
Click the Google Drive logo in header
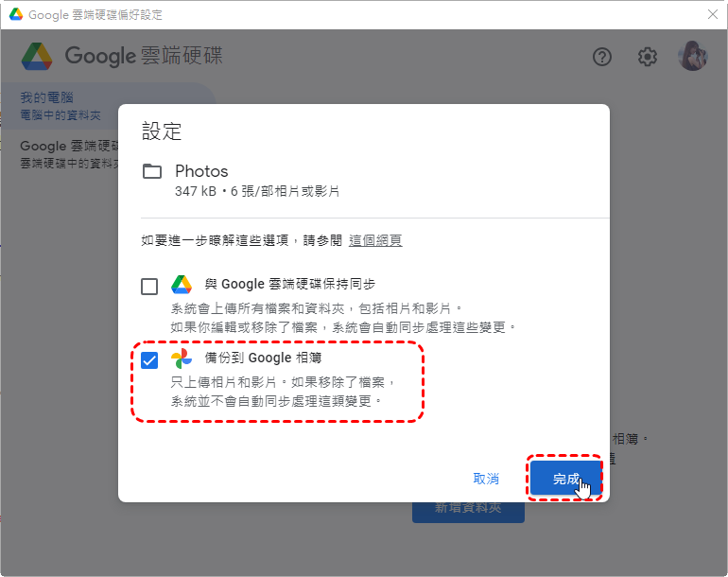click(x=37, y=56)
